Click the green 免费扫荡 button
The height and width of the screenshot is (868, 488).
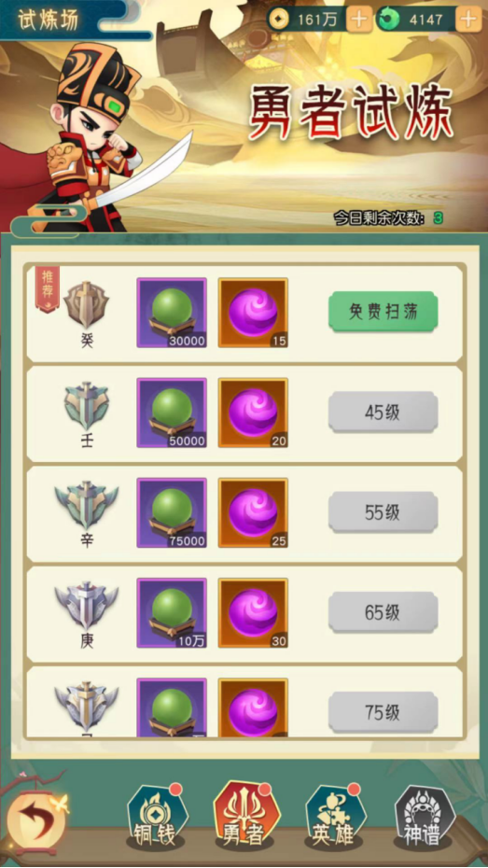coord(383,313)
